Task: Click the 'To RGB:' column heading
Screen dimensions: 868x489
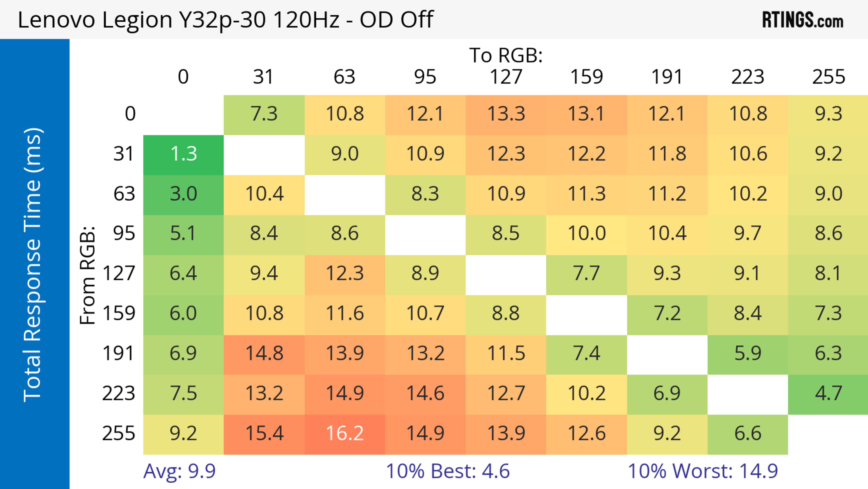Action: pyautogui.click(x=506, y=55)
